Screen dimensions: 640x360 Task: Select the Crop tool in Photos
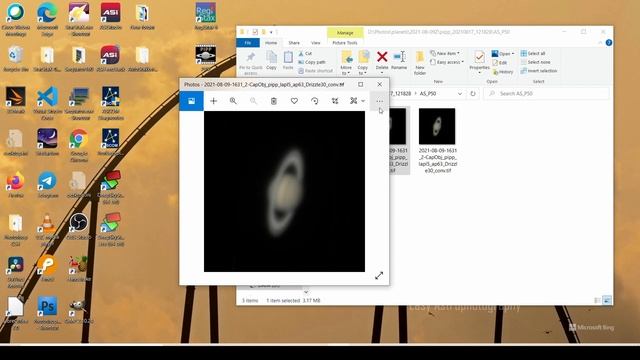pyautogui.click(x=335, y=101)
